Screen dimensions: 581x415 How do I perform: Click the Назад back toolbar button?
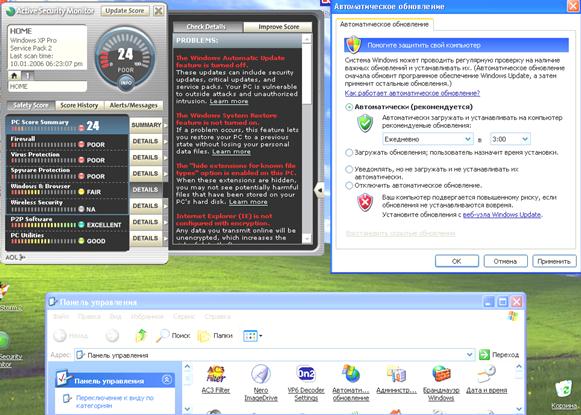click(70, 336)
